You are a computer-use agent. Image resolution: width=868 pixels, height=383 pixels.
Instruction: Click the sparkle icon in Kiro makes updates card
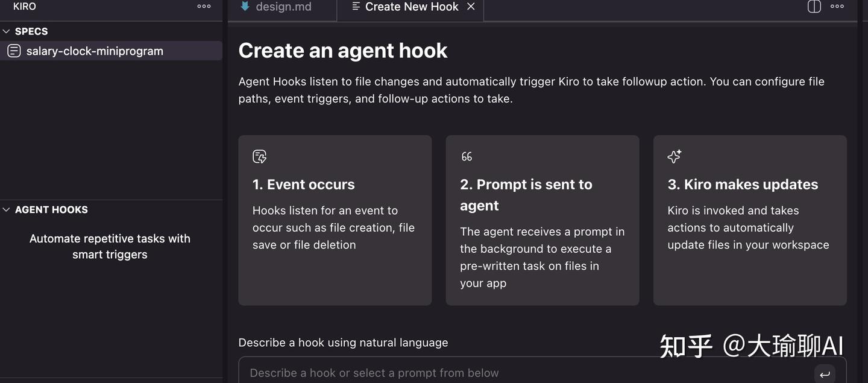pos(675,157)
